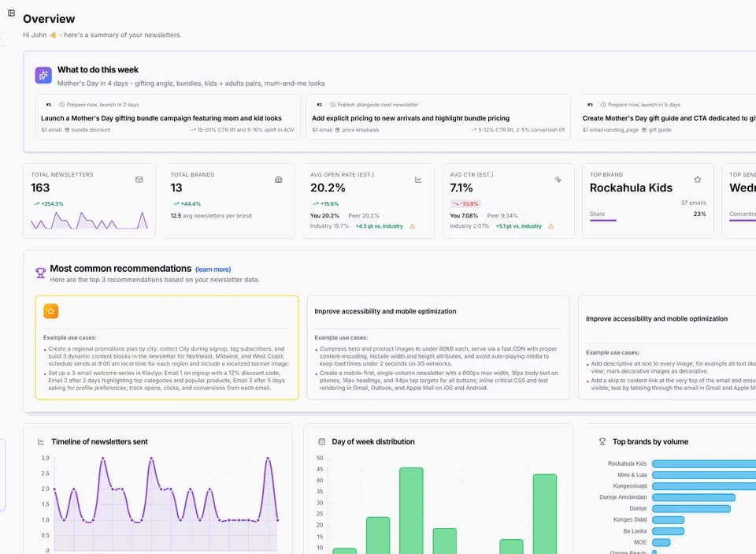Click the trophy icon beside Most common recommendations
The image size is (756, 554).
pos(40,273)
